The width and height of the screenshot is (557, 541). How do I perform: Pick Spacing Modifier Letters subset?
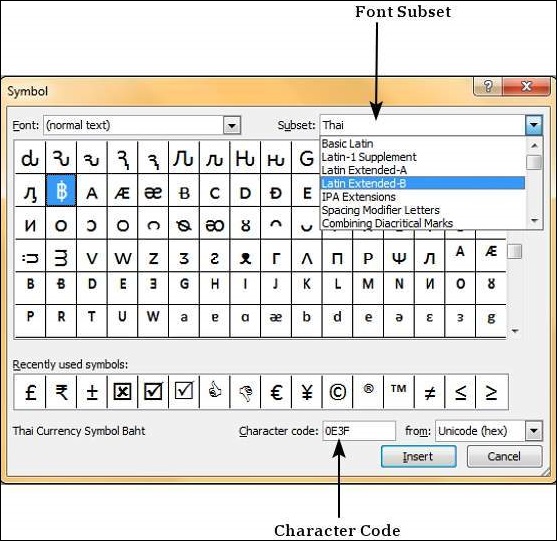click(422, 210)
